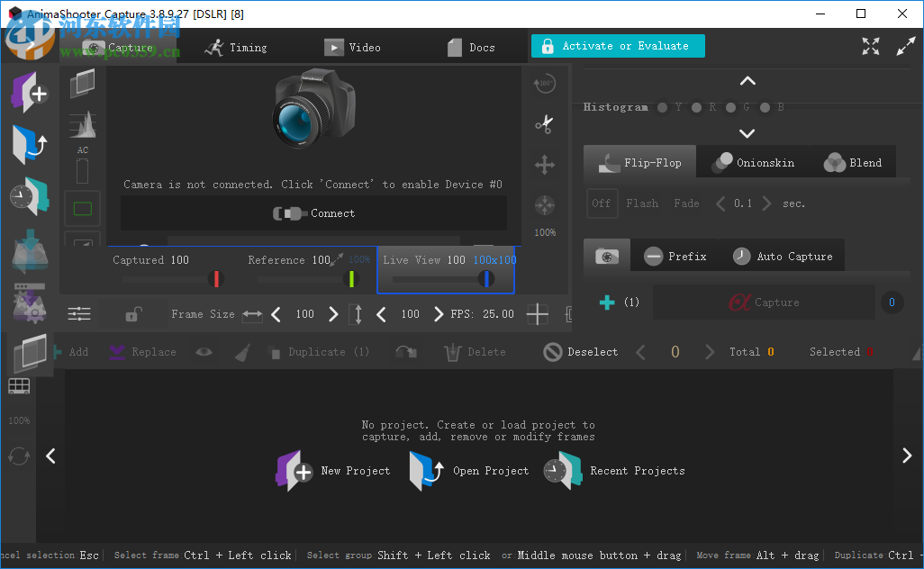Toggle the frame size lock icon
Image resolution: width=924 pixels, height=569 pixels.
tap(131, 313)
